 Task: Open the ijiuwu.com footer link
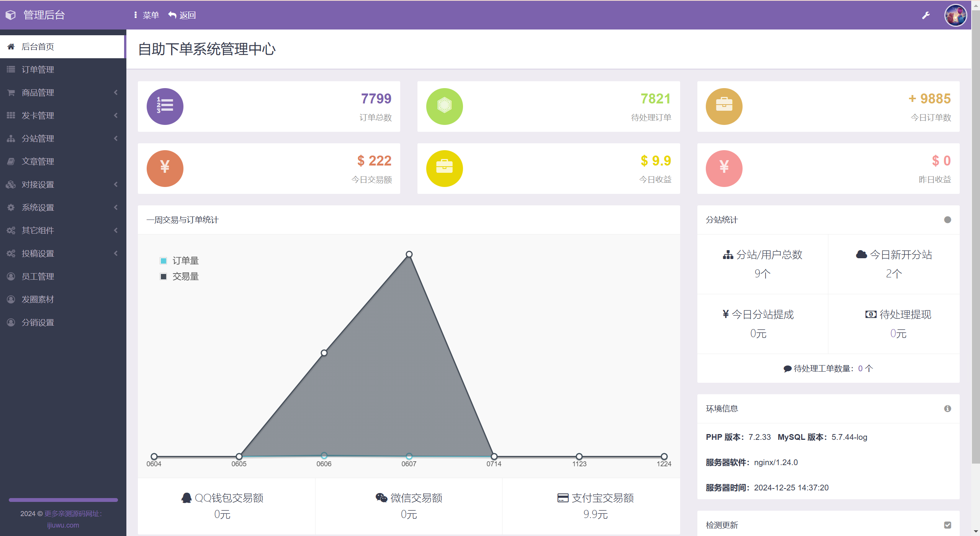[x=63, y=525]
